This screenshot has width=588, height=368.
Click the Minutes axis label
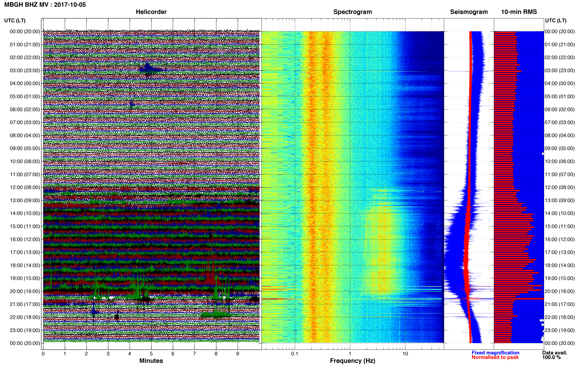(x=151, y=361)
